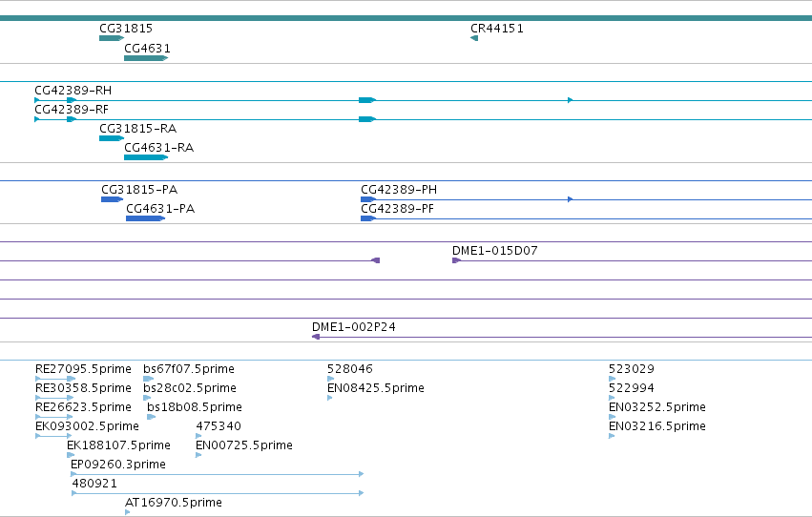
Task: Select the cyan bar glyph under CG4631-RA
Action: tap(146, 157)
